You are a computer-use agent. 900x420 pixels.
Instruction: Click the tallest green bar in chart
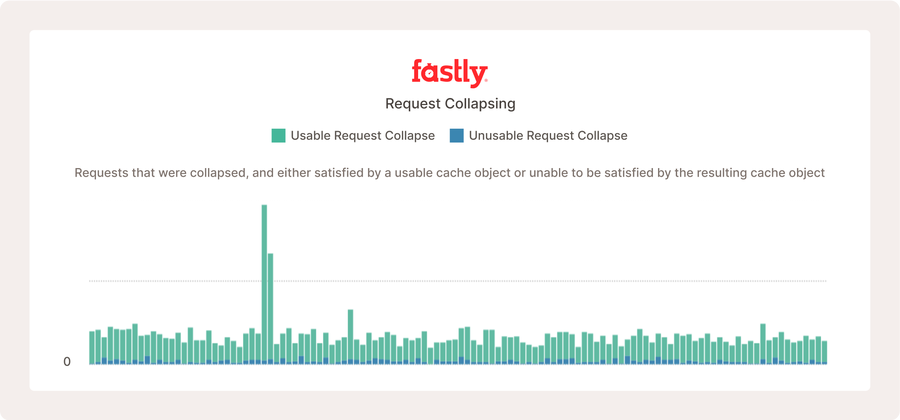click(264, 284)
